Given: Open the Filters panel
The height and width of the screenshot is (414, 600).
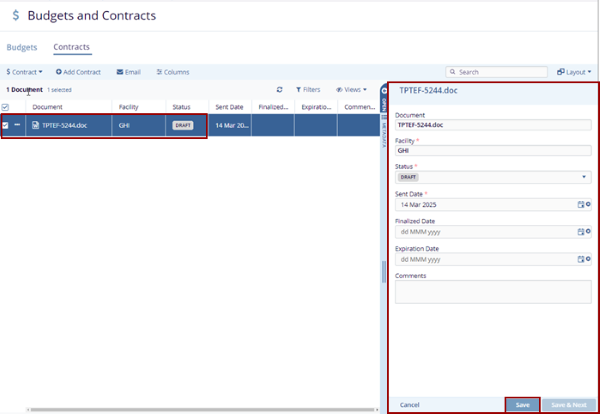Looking at the screenshot, I should [307, 89].
